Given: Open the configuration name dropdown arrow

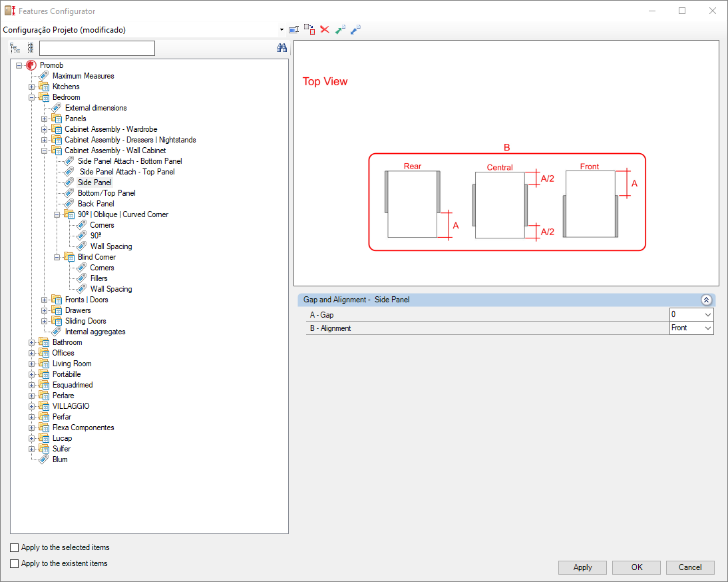Looking at the screenshot, I should pyautogui.click(x=281, y=30).
